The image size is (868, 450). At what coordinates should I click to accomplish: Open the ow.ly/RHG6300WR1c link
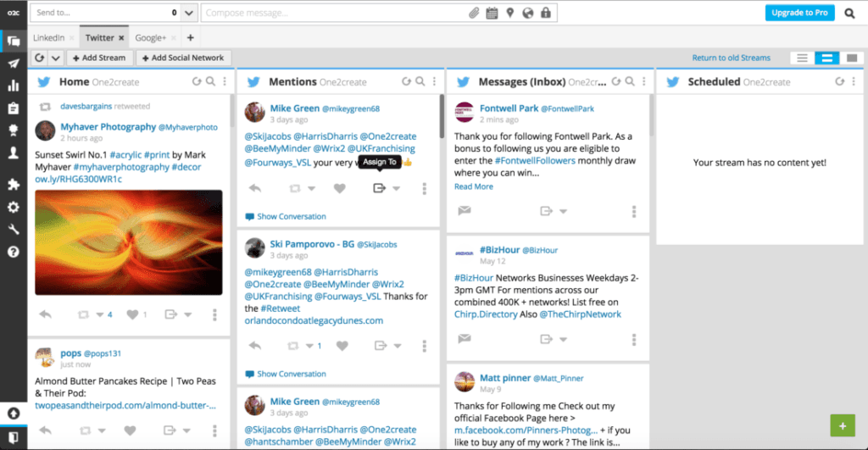click(79, 179)
